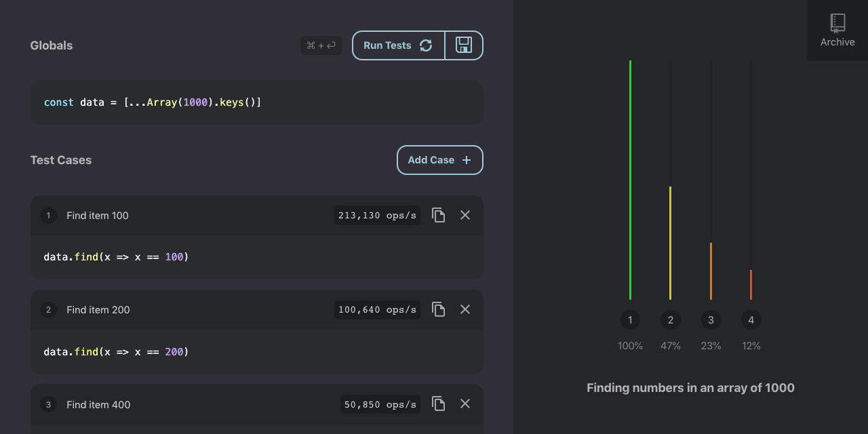Click the 213,130 ops/s result badge
The image size is (868, 434).
click(377, 215)
